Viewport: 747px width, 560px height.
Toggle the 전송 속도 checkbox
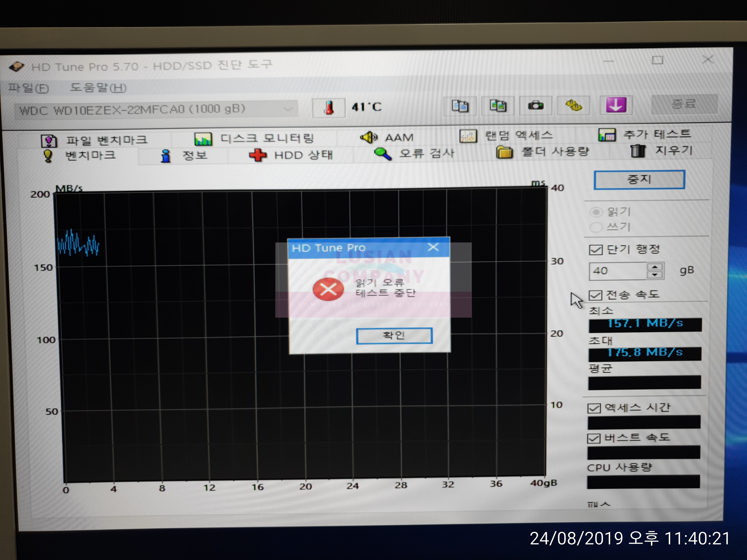coord(595,295)
